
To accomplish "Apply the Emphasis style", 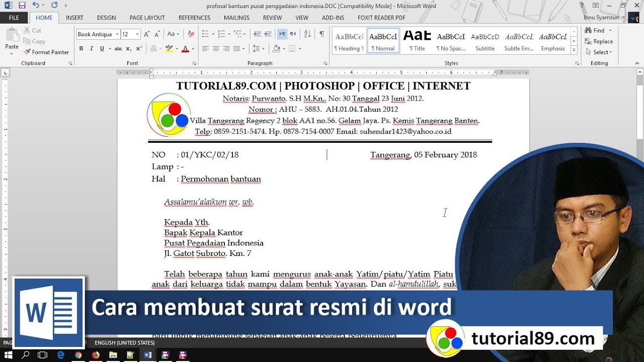I will 553,41.
